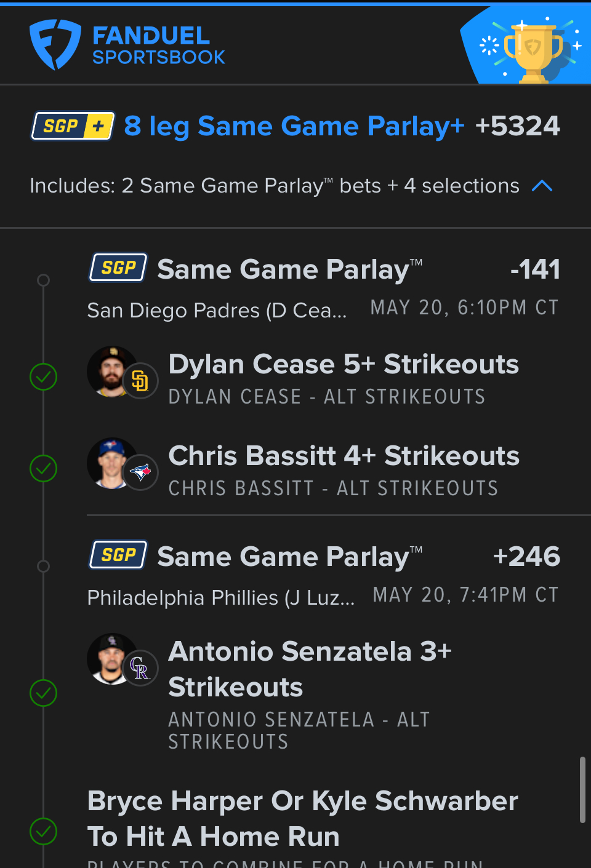The image size is (591, 868).
Task: Click the FanDuel Sportsbook header text
Action: click(x=158, y=45)
